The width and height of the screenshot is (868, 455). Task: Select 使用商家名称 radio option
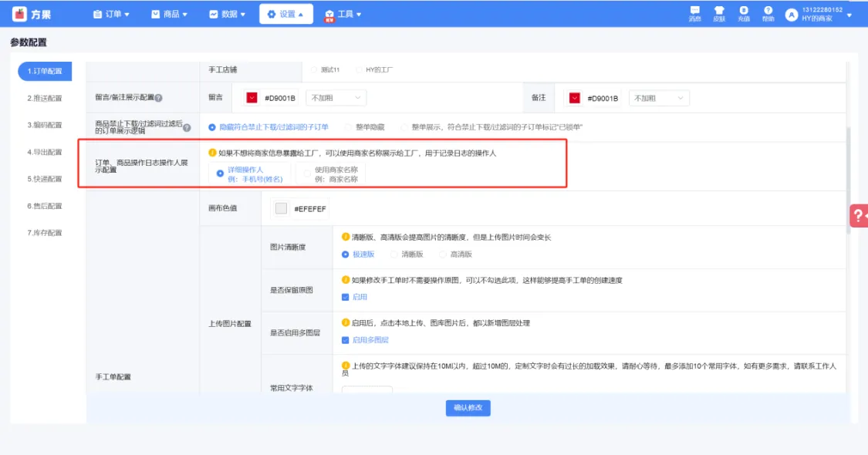pos(308,174)
